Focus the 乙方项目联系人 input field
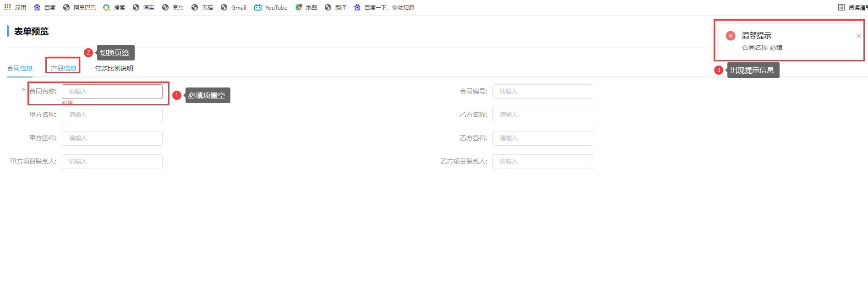The height and width of the screenshot is (284, 868). 543,162
